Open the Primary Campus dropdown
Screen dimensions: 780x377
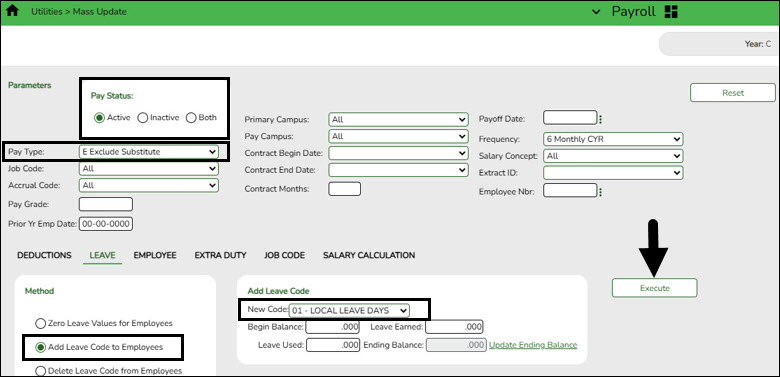(x=398, y=119)
